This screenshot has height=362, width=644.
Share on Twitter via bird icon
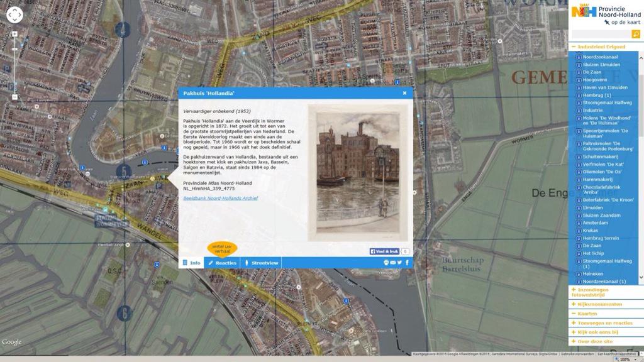click(399, 263)
